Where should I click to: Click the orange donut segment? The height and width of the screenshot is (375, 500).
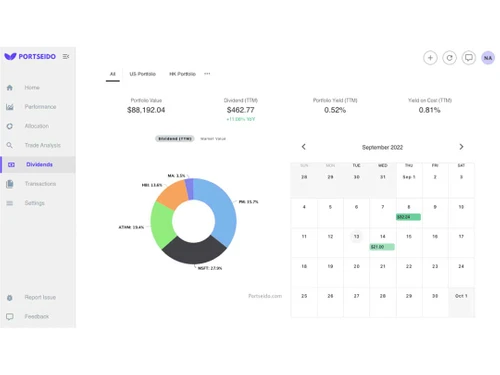(172, 196)
